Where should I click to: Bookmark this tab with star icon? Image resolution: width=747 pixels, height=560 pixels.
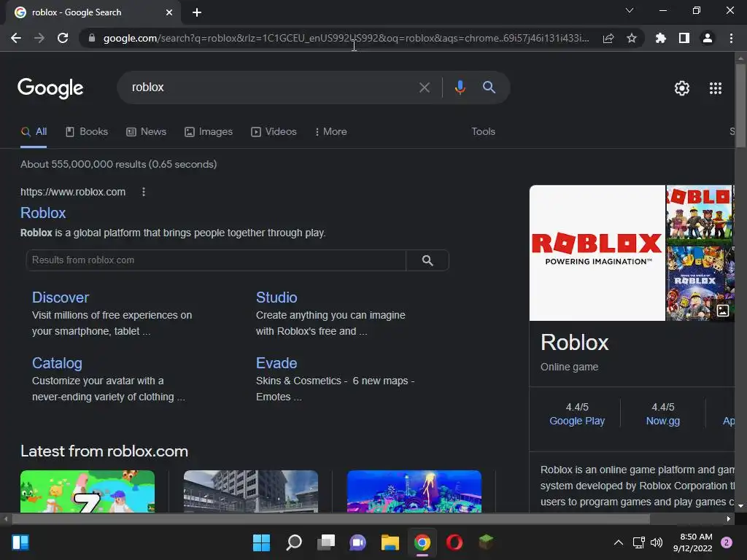632,38
